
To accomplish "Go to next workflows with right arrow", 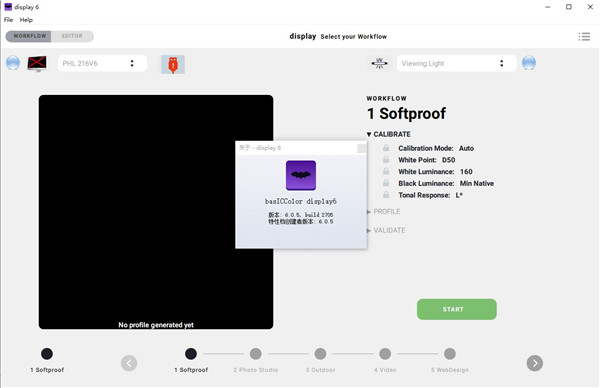I will point(535,363).
